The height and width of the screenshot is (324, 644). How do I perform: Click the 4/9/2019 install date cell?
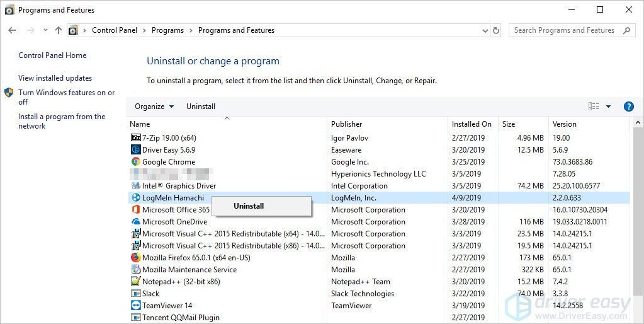tap(465, 198)
